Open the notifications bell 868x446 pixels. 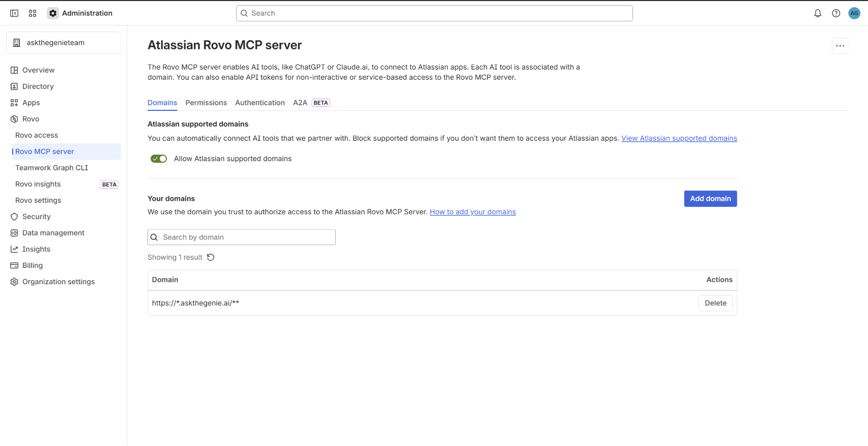point(818,13)
